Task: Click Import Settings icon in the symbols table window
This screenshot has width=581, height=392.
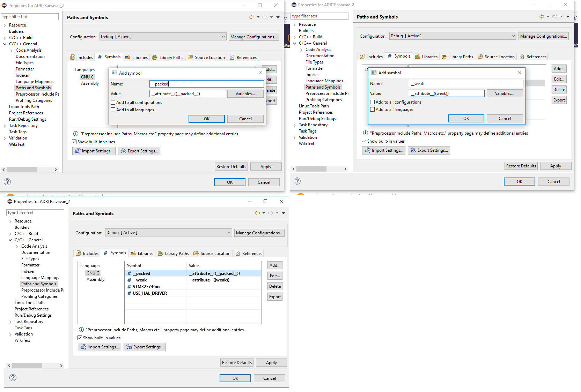Action: [x=83, y=347]
